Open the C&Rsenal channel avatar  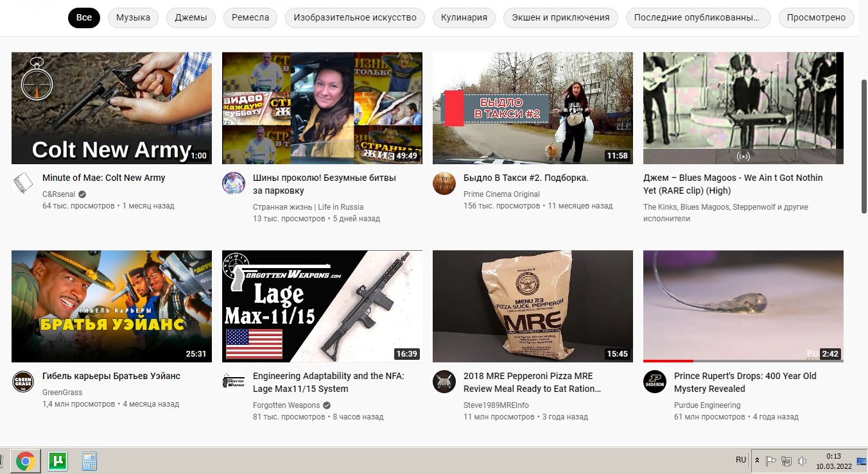23,183
